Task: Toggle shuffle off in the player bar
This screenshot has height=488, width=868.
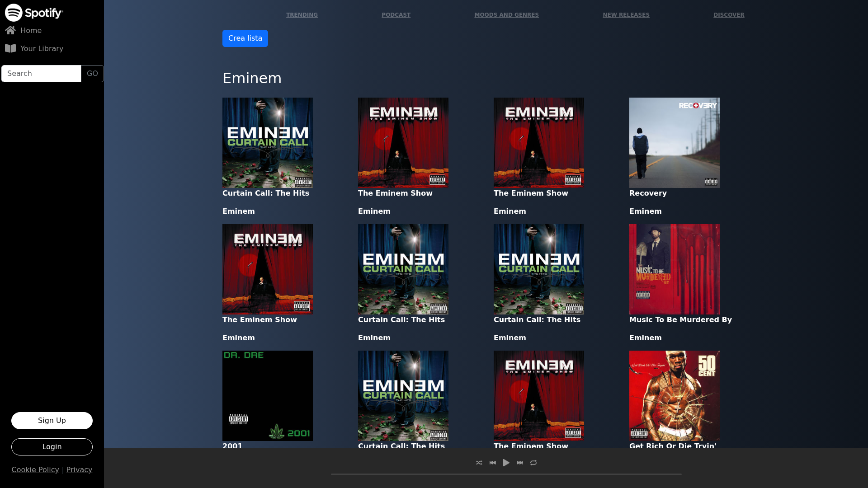Action: [x=479, y=462]
